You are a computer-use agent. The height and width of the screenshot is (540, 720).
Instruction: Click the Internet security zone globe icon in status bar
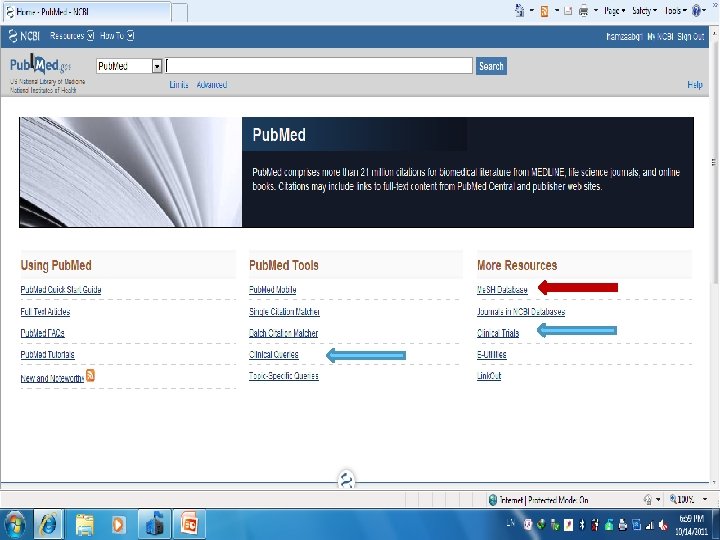(493, 500)
